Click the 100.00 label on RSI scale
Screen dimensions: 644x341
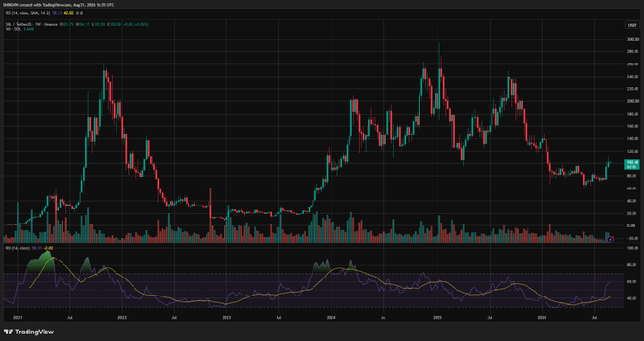(x=632, y=248)
